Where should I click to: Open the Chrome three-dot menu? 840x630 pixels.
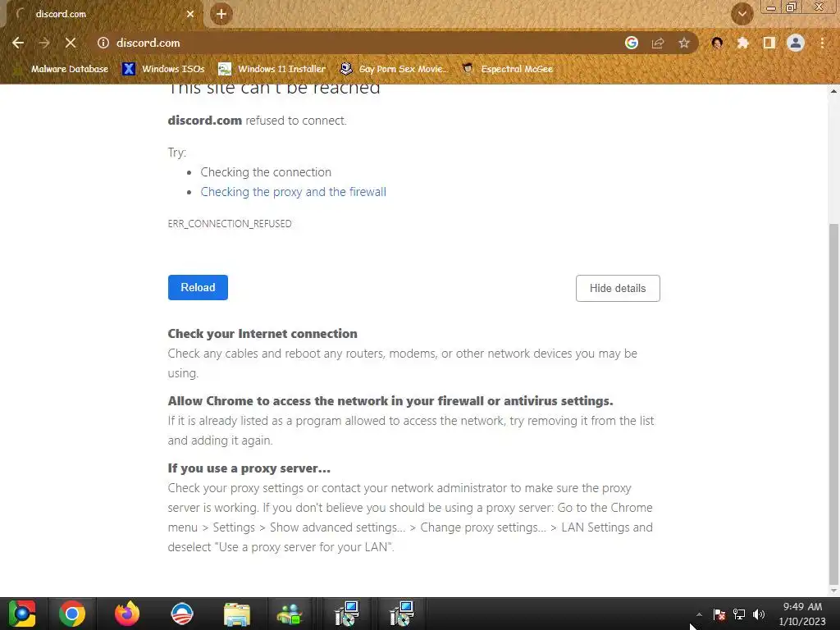(x=822, y=43)
